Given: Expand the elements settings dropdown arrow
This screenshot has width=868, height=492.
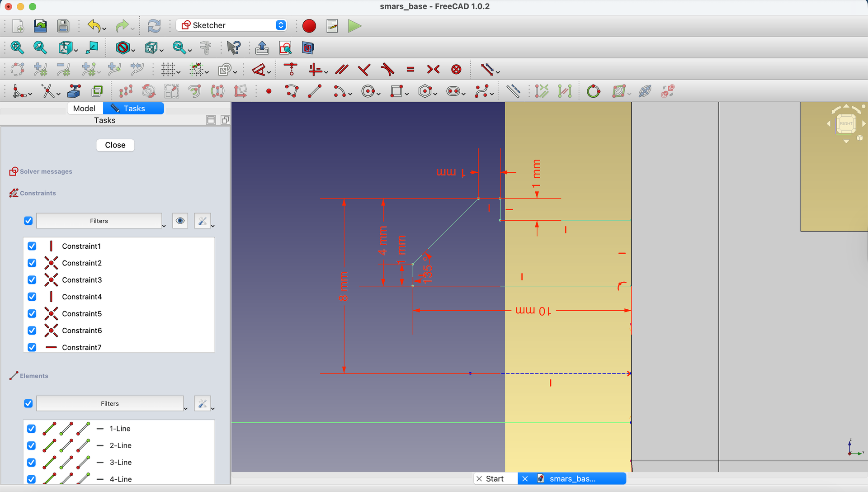Looking at the screenshot, I should [x=212, y=408].
